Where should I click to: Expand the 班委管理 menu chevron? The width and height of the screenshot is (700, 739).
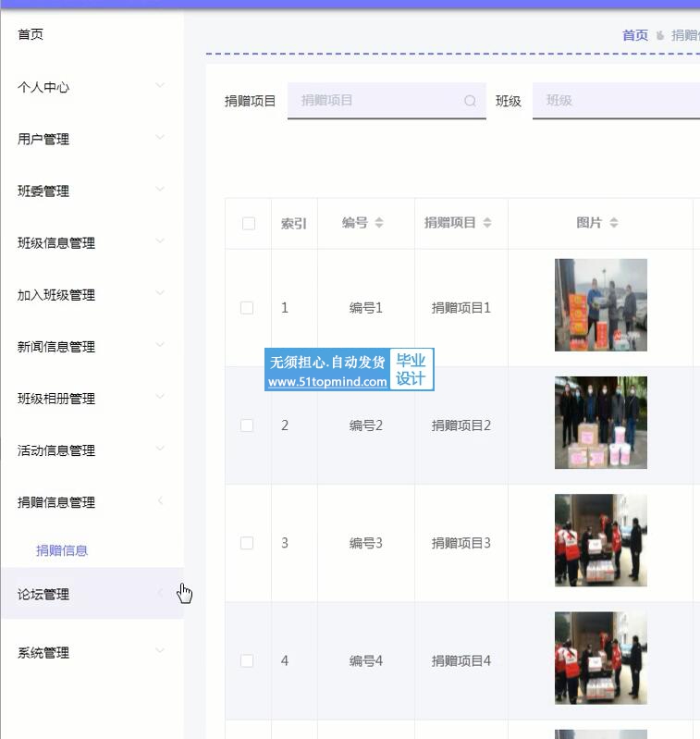coord(160,189)
